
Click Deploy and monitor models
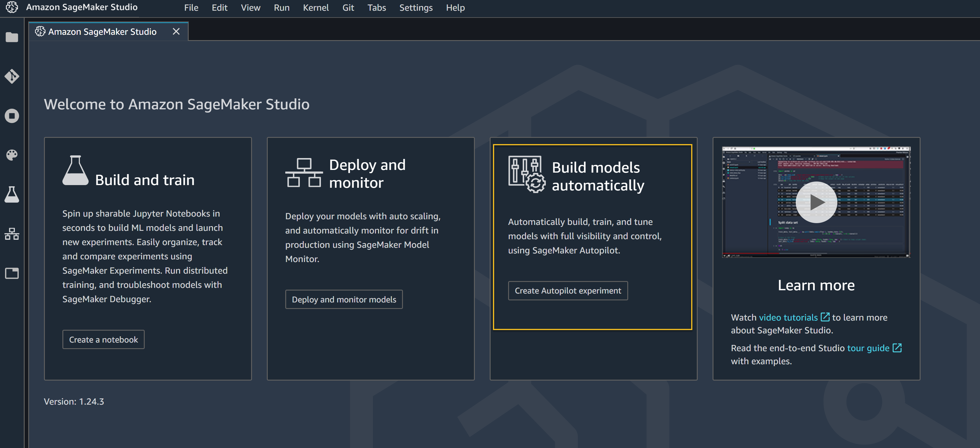344,299
